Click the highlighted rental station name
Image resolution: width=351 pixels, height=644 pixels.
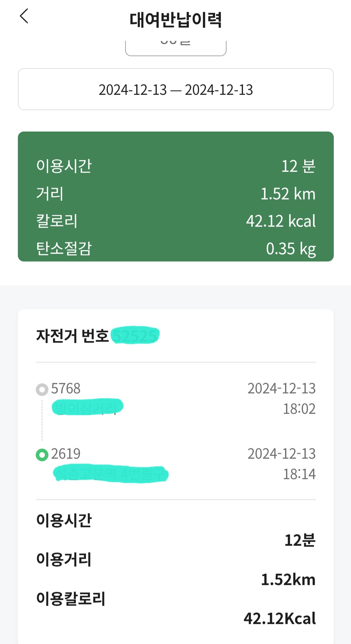(87, 407)
